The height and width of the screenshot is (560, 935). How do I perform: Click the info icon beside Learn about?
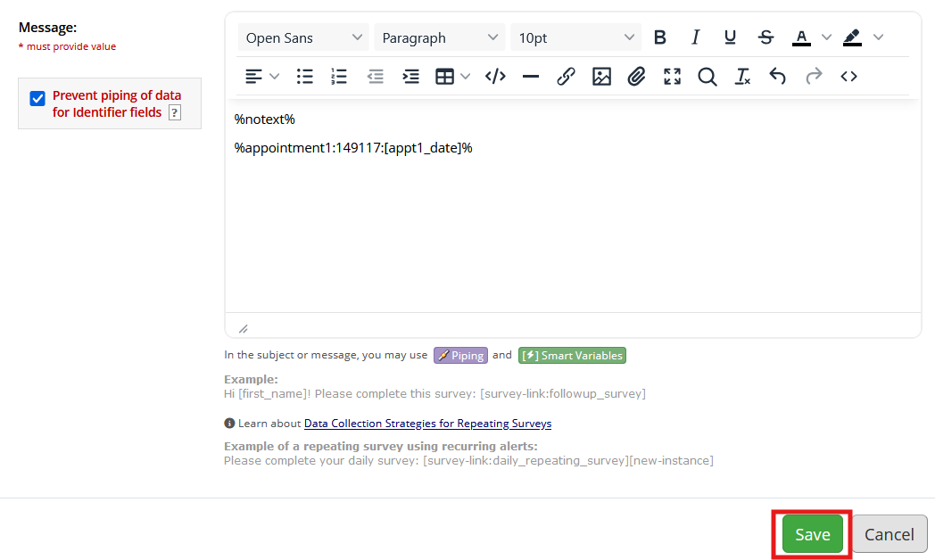point(229,423)
